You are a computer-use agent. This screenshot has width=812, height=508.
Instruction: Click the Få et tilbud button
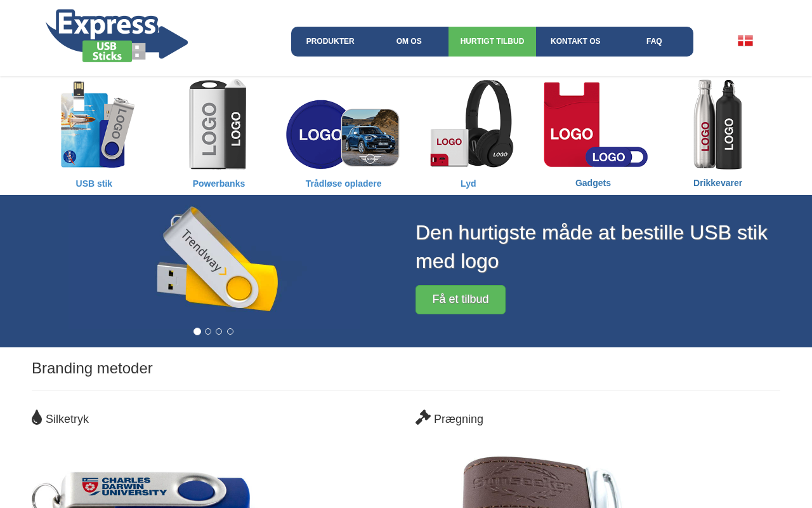(x=461, y=300)
